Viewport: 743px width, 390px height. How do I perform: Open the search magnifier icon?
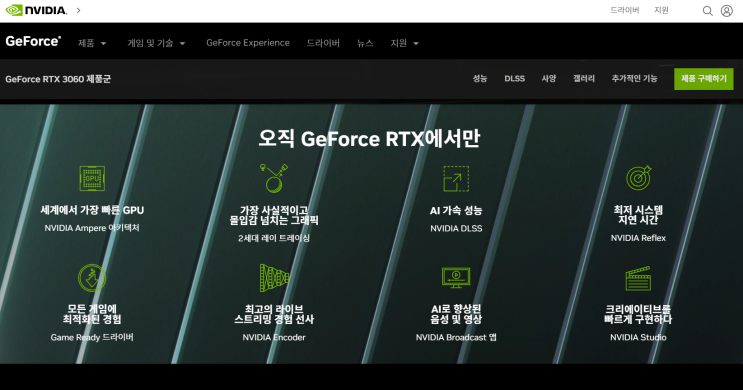[x=707, y=10]
